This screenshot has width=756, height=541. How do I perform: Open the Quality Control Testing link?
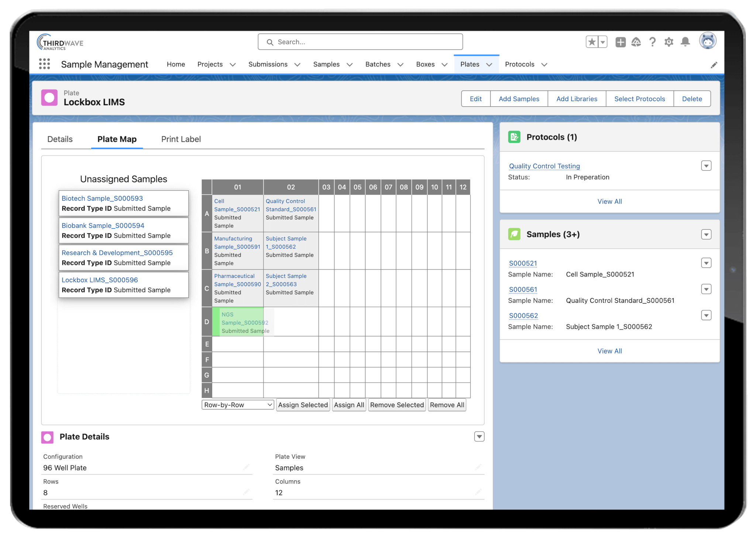pyautogui.click(x=544, y=166)
